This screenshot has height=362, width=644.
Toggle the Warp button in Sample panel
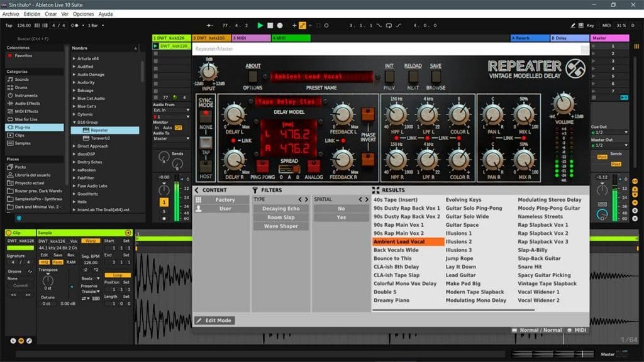pyautogui.click(x=91, y=241)
